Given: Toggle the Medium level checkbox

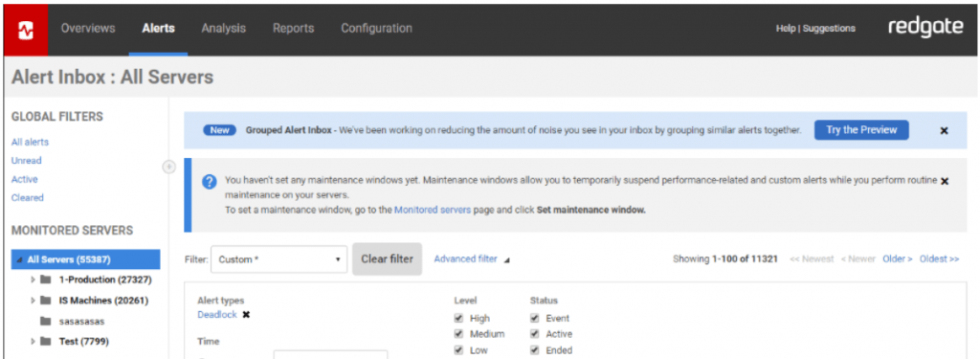Looking at the screenshot, I should point(458,334).
